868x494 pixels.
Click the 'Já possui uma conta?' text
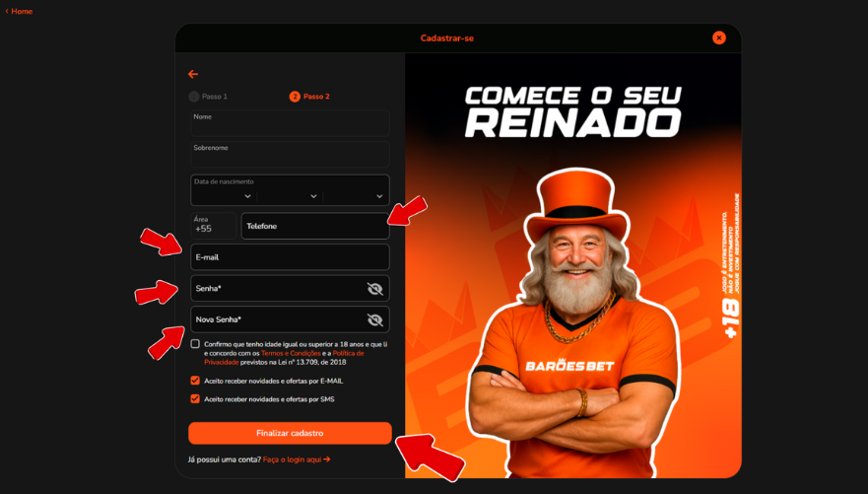[x=225, y=459]
